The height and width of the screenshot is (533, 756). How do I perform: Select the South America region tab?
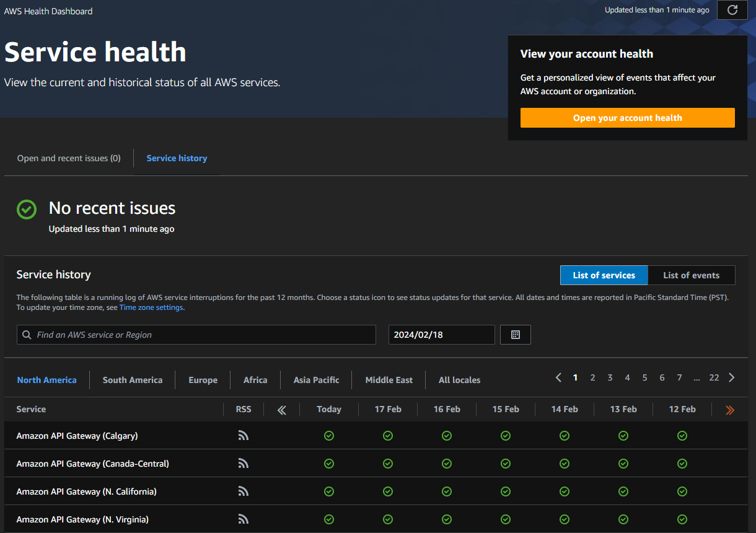pos(133,380)
